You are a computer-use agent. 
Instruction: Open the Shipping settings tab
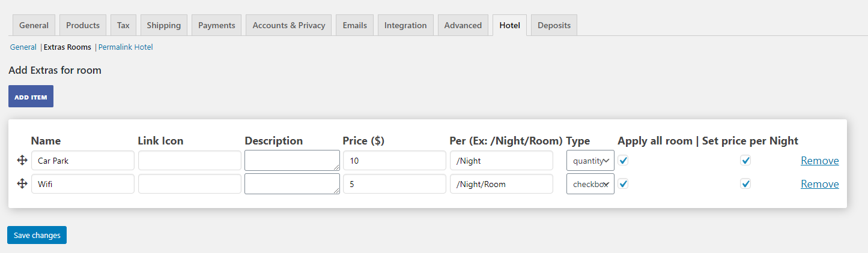coord(164,25)
